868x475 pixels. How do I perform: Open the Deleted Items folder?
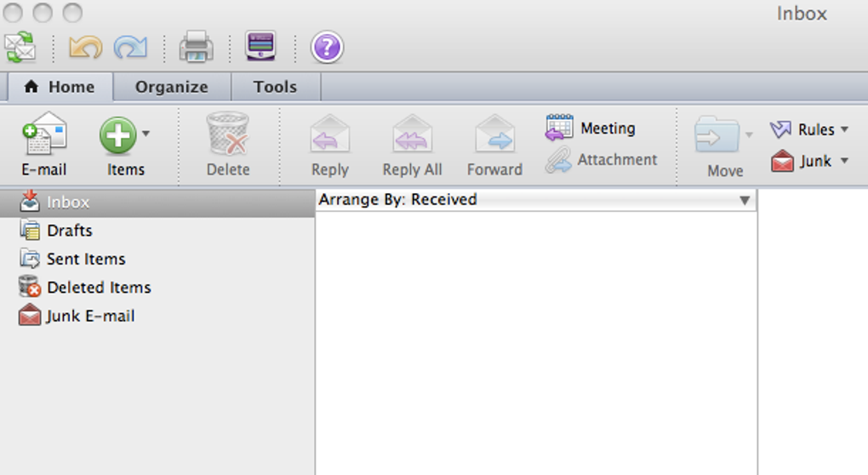click(x=157, y=288)
